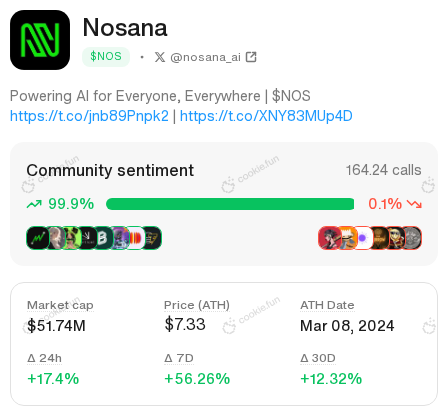Click the ATH Date label
Viewport: 448px width, 416px height.
(327, 305)
